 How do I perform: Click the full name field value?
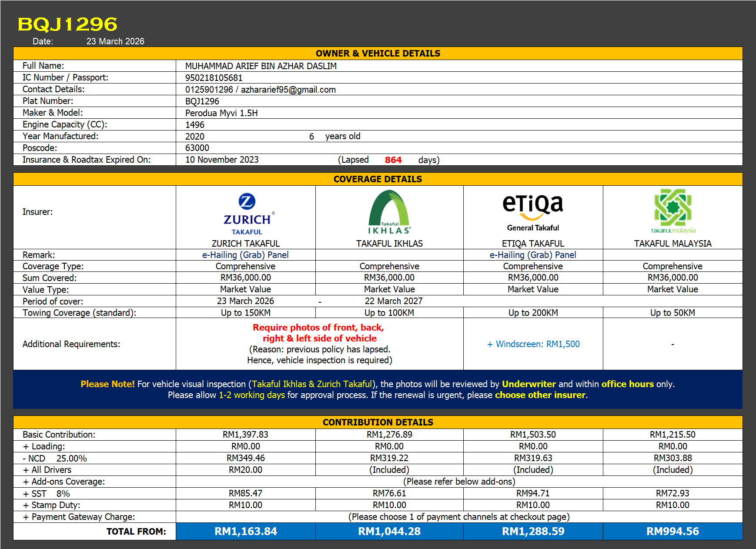click(261, 66)
